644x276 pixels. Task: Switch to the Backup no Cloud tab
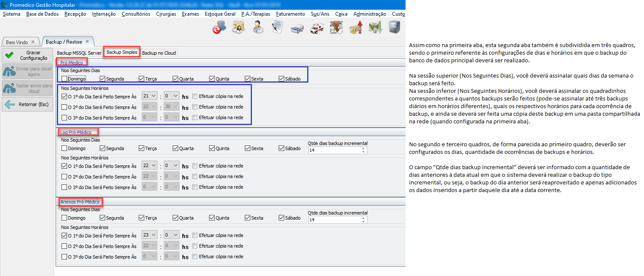pyautogui.click(x=159, y=53)
